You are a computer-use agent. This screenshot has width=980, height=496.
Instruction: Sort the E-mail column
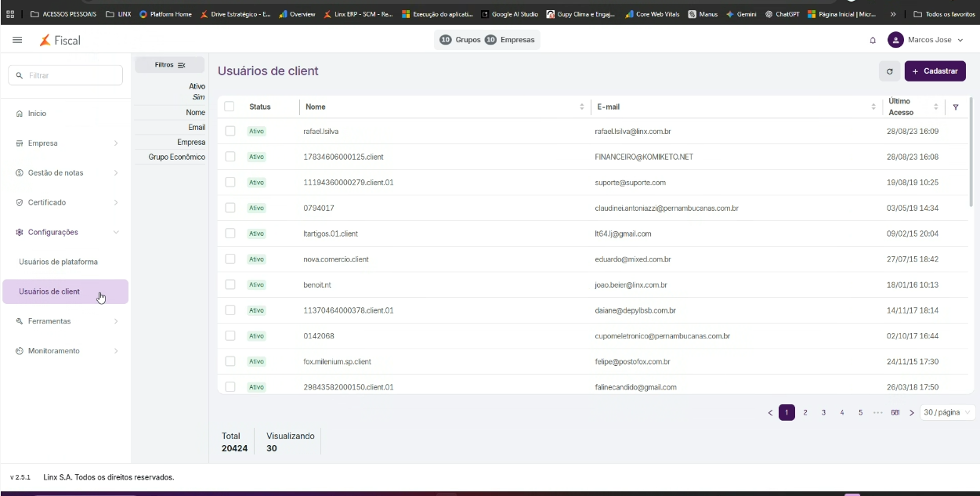click(873, 107)
